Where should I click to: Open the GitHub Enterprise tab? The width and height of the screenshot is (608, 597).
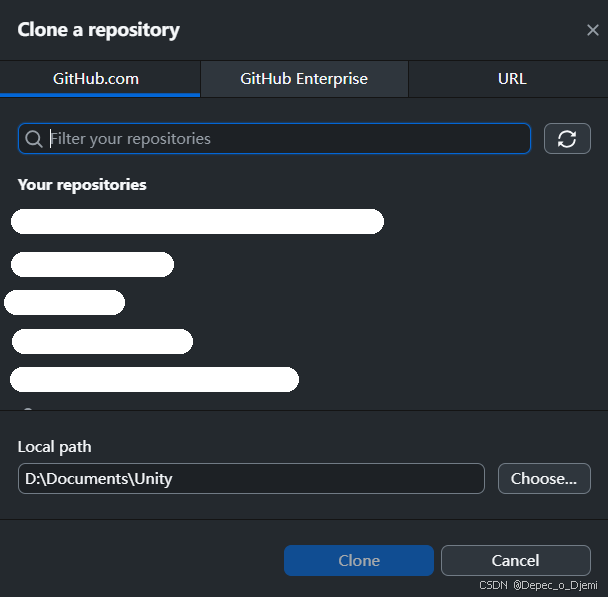[x=304, y=79]
